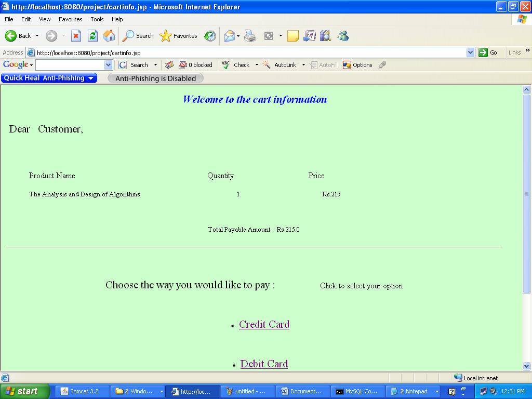532x399 pixels.
Task: Open the History toolbar icon
Action: [210, 36]
